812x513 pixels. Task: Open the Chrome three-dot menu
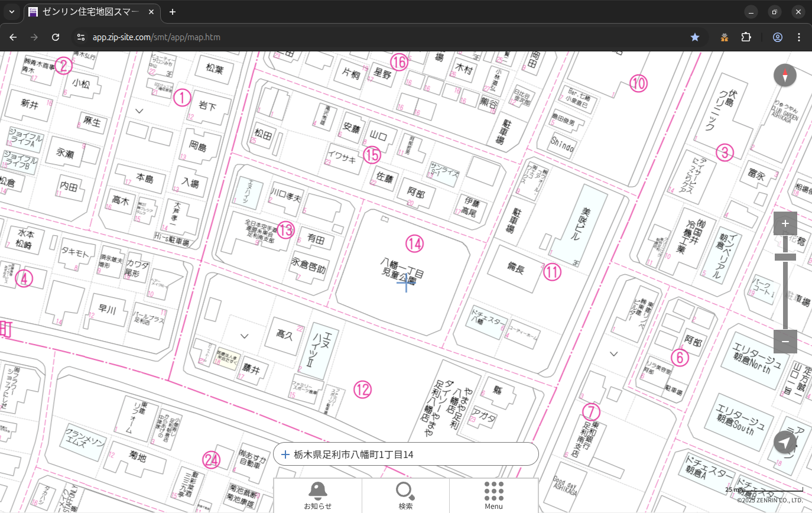pos(800,37)
